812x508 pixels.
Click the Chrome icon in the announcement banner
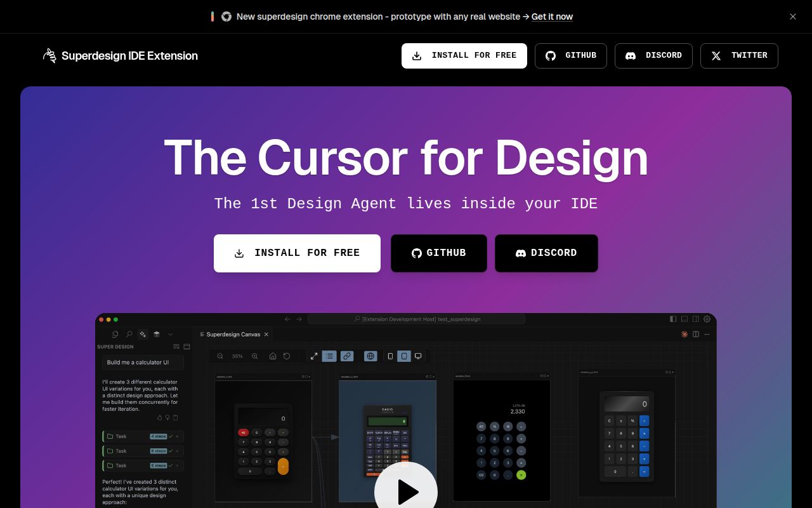coord(226,17)
